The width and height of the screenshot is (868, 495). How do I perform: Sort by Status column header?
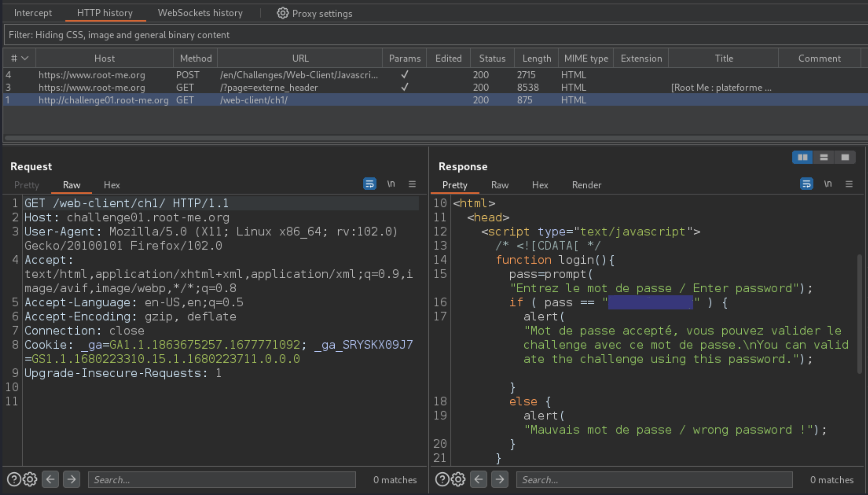492,58
